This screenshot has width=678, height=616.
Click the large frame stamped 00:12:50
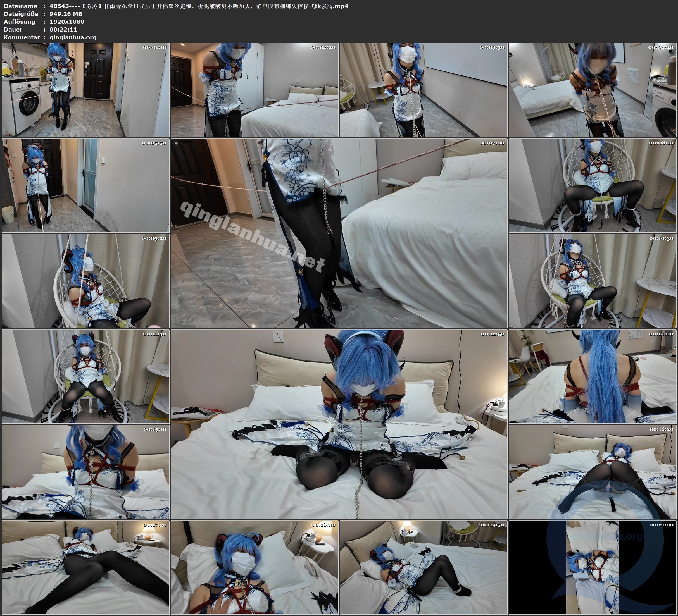point(339,424)
